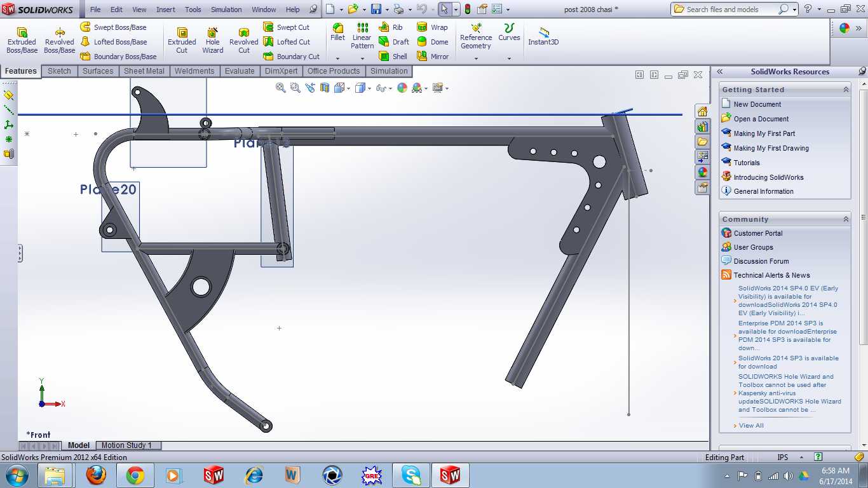Choose the Linear Pattern tool
868x488 pixels.
click(362, 36)
